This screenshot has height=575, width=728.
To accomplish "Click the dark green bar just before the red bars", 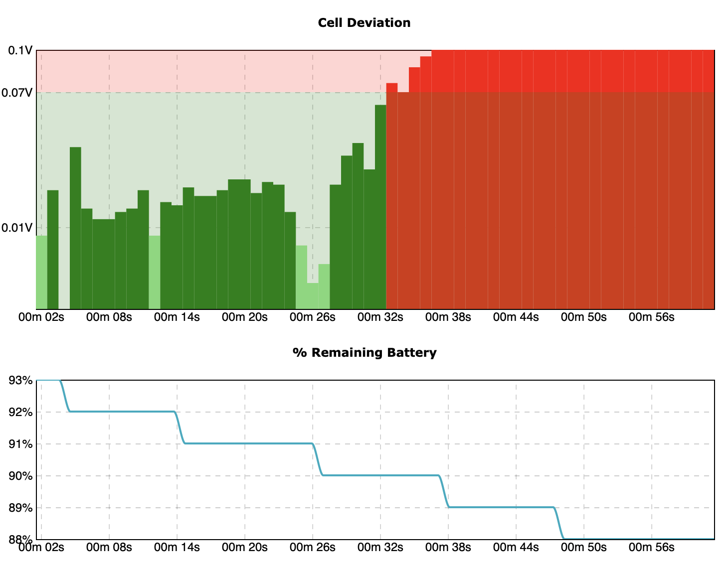I will pyautogui.click(x=380, y=209).
